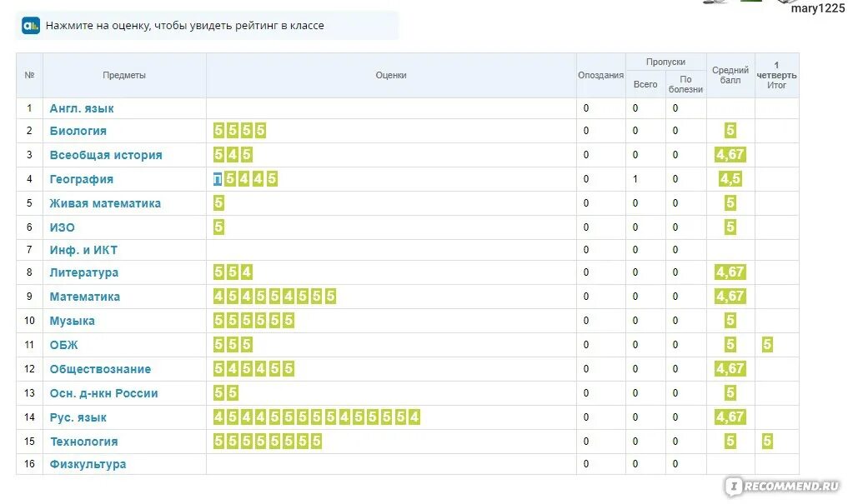The height and width of the screenshot is (504, 848).
Task: Click the single grade in Живая математика
Action: (218, 203)
